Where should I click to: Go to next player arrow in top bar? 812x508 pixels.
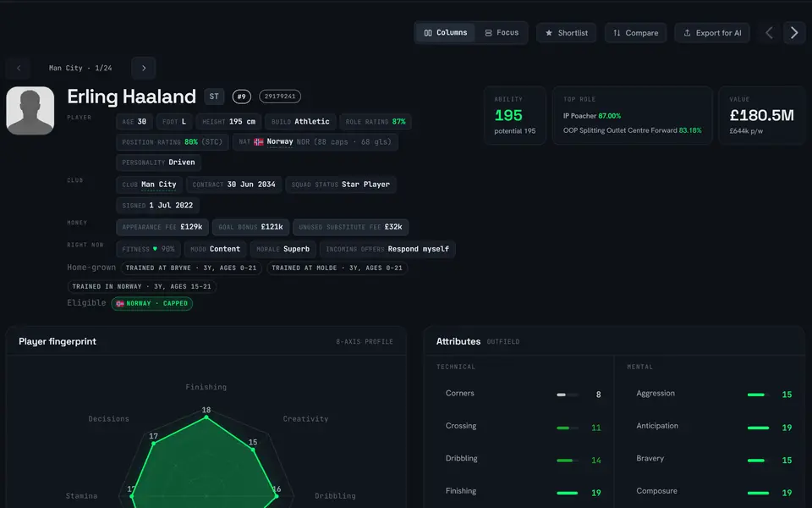[794, 33]
